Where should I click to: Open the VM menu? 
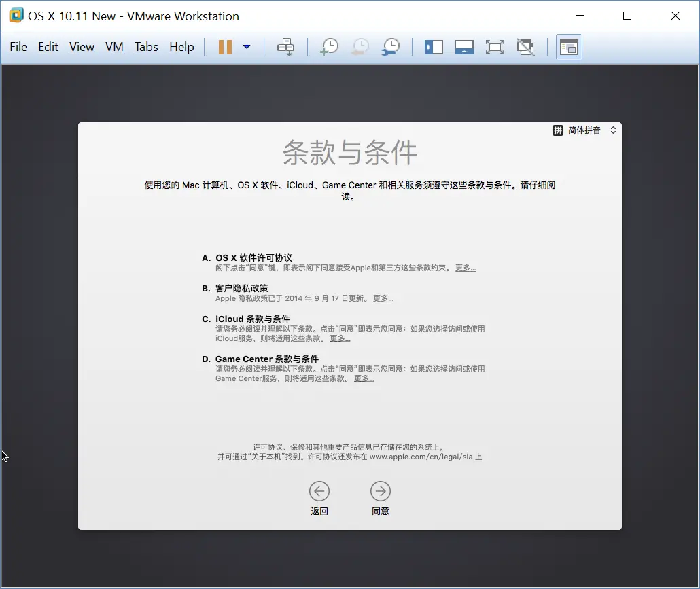click(114, 47)
